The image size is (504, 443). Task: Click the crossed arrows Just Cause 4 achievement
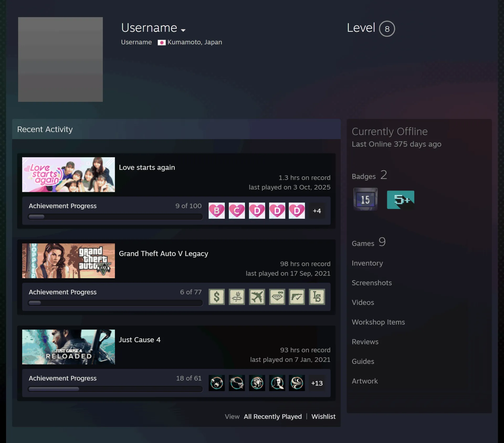237,383
